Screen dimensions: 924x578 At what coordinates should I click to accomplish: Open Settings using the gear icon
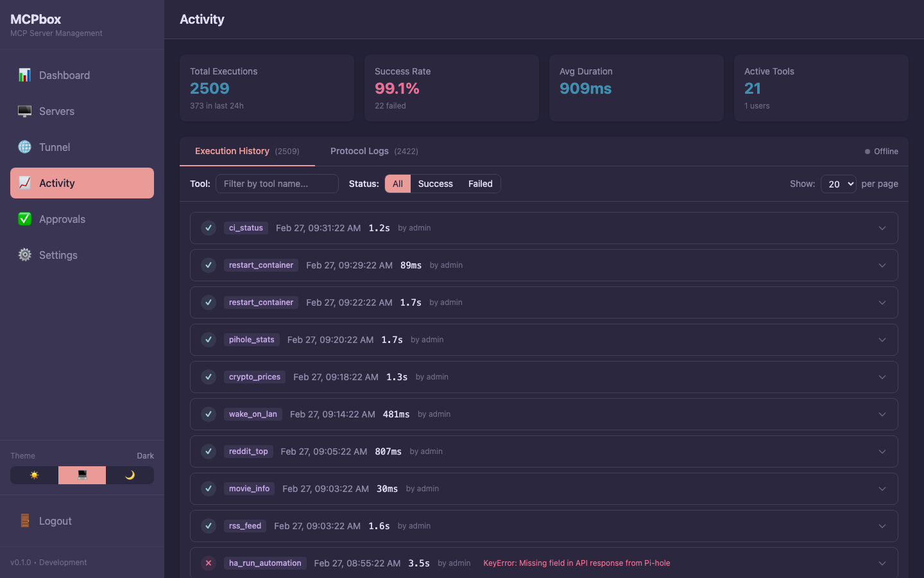click(24, 255)
